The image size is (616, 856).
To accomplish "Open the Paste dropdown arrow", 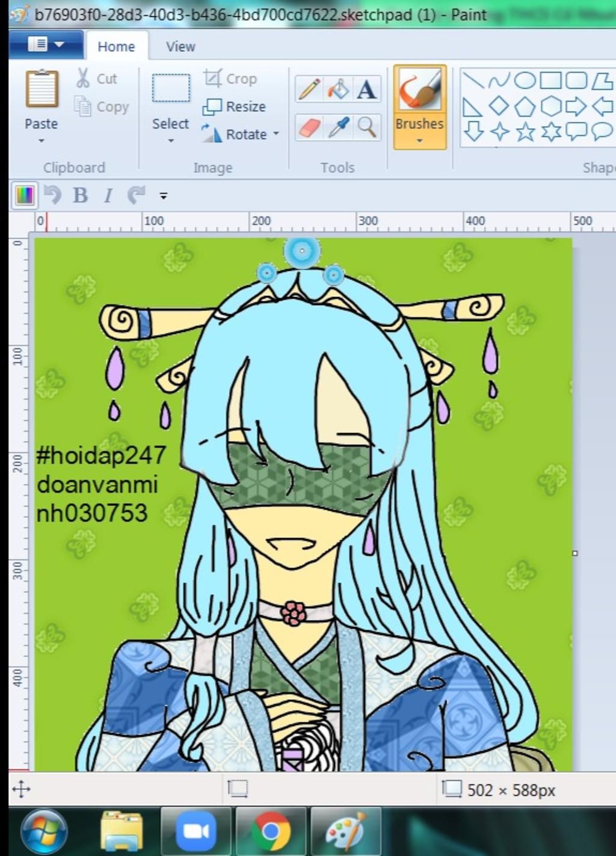I will click(42, 141).
